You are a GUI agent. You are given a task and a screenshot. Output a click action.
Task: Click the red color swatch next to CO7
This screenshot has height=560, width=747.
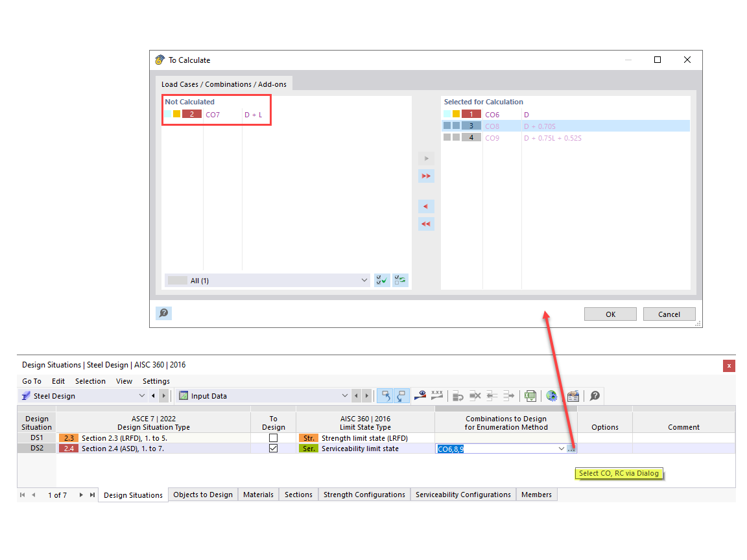click(x=193, y=114)
